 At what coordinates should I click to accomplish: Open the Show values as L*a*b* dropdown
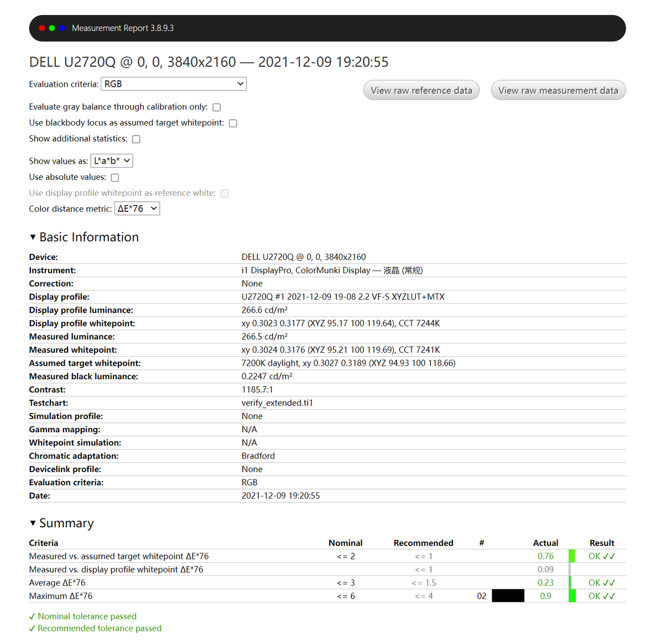pyautogui.click(x=112, y=161)
